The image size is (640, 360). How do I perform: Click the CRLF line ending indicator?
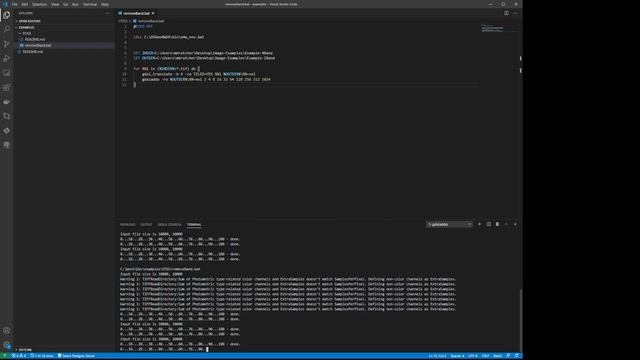point(485,356)
